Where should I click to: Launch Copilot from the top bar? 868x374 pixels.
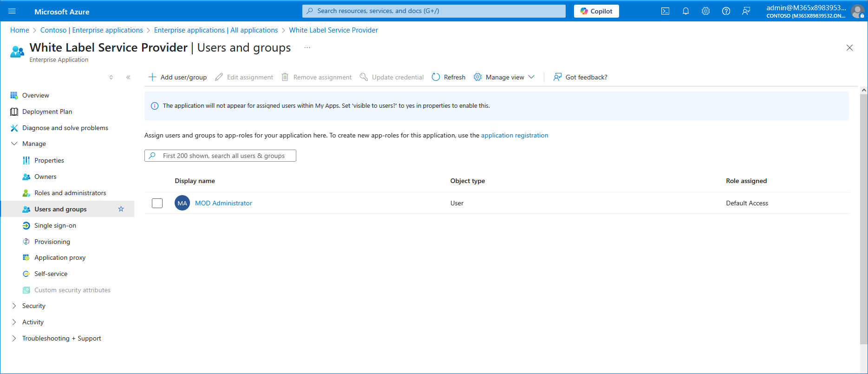(596, 11)
